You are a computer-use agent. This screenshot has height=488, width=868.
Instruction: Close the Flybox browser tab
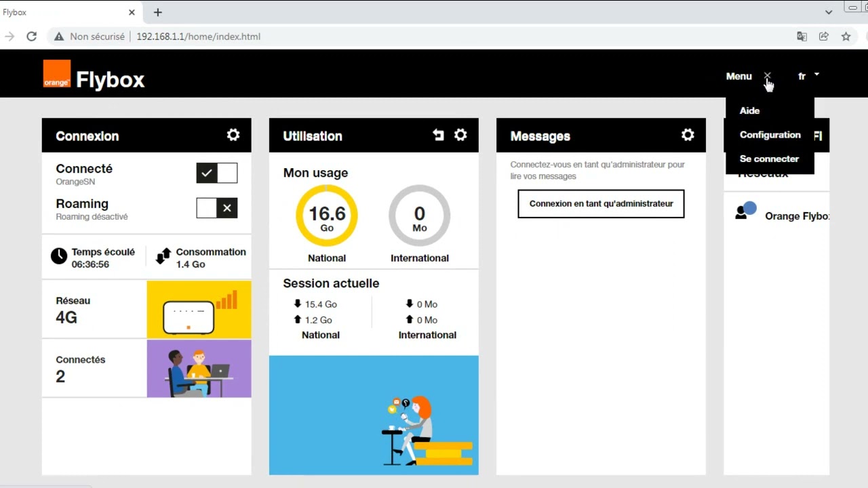pyautogui.click(x=132, y=12)
